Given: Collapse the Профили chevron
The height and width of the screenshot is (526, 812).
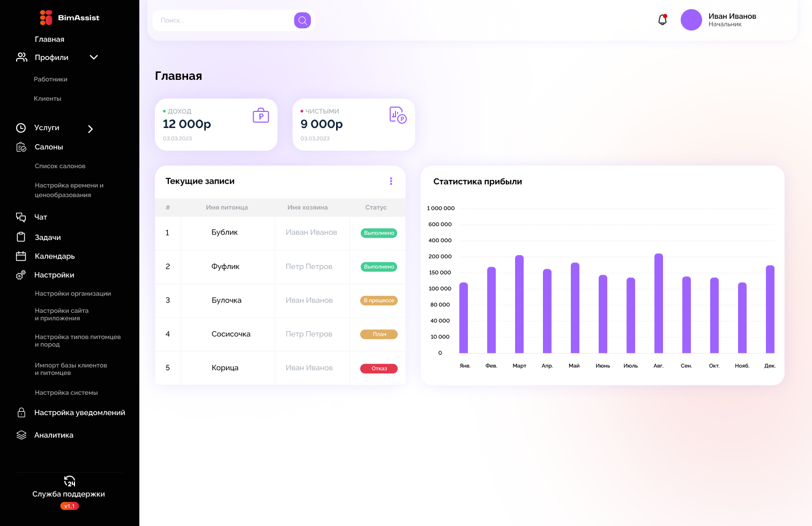Looking at the screenshot, I should pyautogui.click(x=94, y=57).
